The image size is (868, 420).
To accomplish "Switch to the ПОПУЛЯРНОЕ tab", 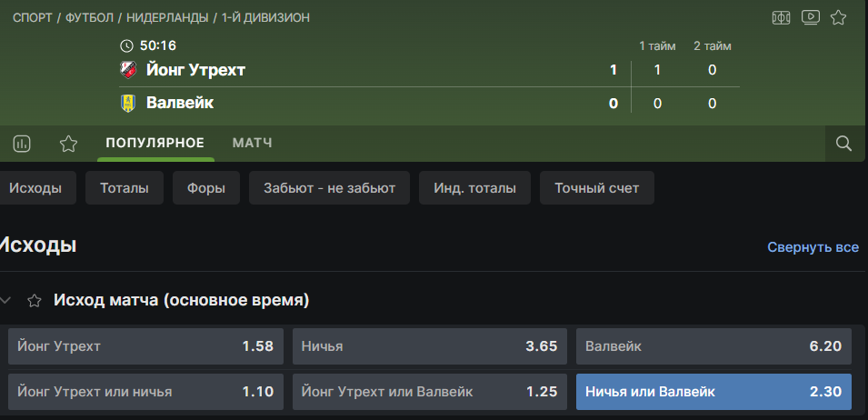I will point(155,143).
